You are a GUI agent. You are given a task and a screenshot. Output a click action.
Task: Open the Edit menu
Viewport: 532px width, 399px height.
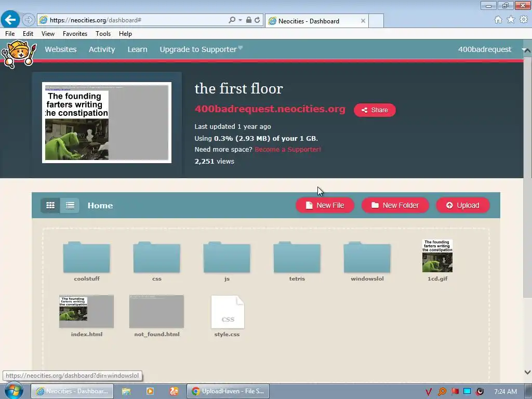click(x=28, y=34)
